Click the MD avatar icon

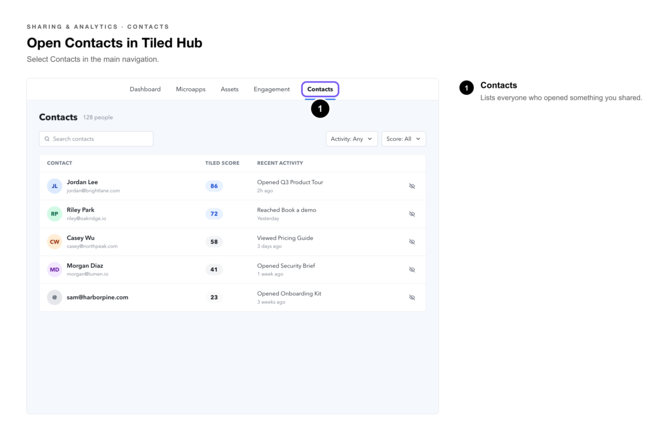[x=54, y=270]
